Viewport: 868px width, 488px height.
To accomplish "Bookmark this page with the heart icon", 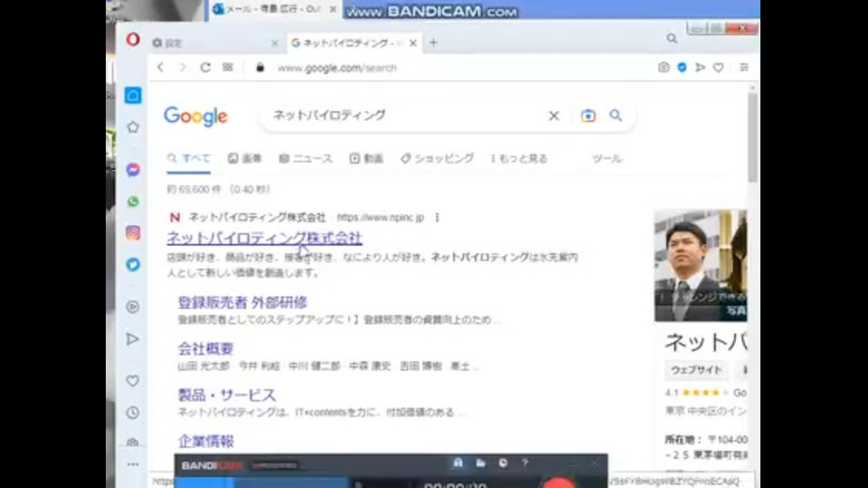I will tap(718, 68).
